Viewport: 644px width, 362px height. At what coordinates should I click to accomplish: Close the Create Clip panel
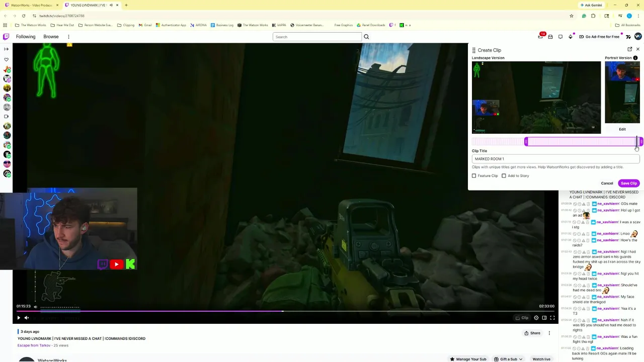[x=638, y=49]
